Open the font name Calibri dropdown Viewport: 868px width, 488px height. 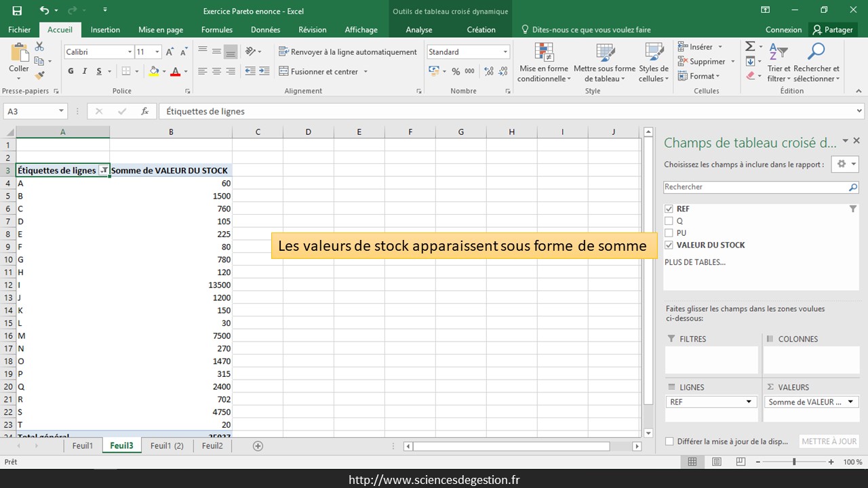130,52
